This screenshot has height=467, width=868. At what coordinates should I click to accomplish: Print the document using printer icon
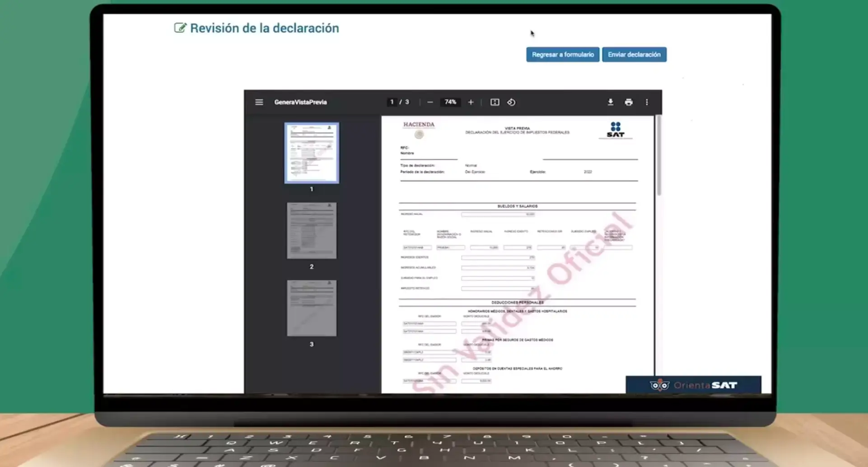pos(629,102)
